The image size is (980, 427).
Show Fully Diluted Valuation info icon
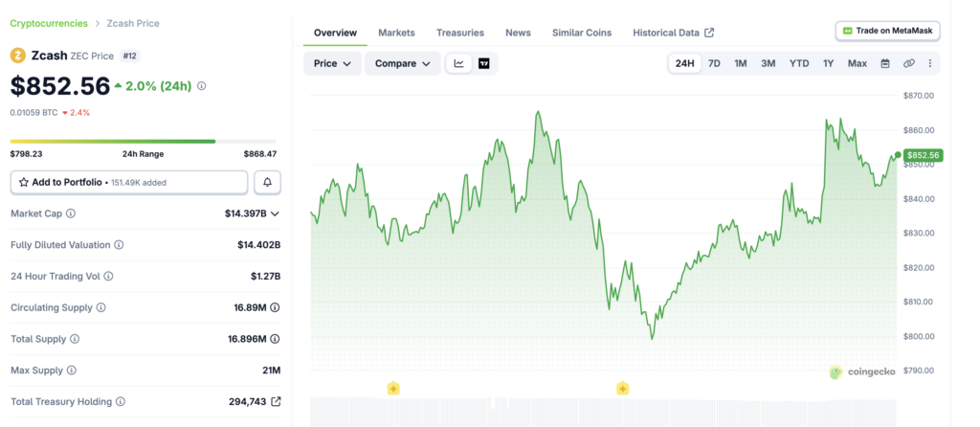119,245
